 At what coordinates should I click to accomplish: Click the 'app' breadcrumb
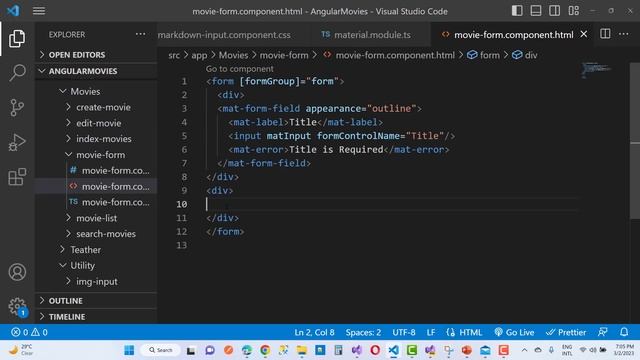coord(199,55)
